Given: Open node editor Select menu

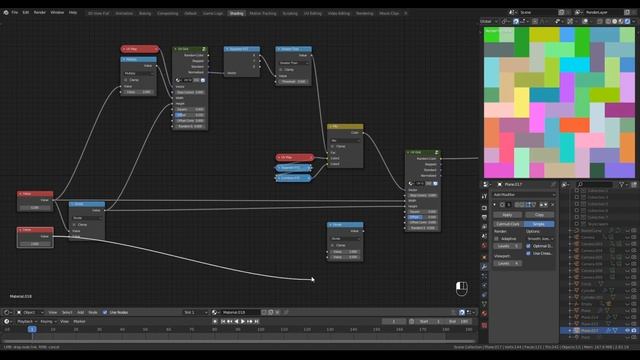Looking at the screenshot, I should coord(67,312).
